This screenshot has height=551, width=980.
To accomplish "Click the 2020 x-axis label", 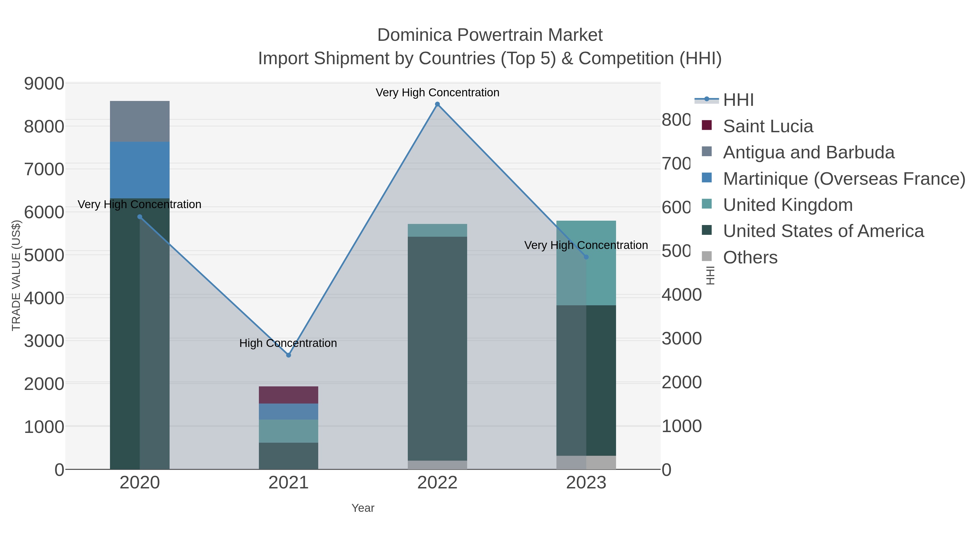I will 140,483.
